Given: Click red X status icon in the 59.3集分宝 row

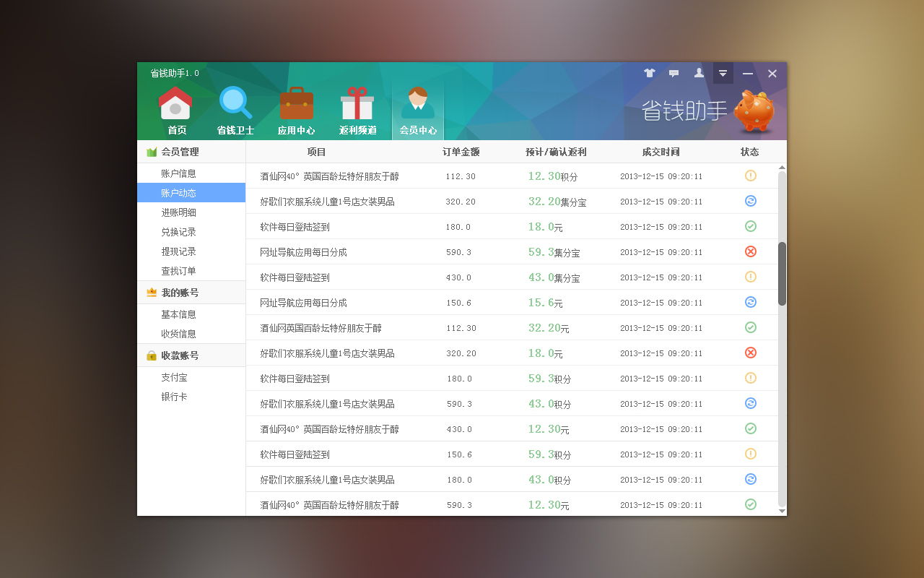Looking at the screenshot, I should (x=751, y=251).
